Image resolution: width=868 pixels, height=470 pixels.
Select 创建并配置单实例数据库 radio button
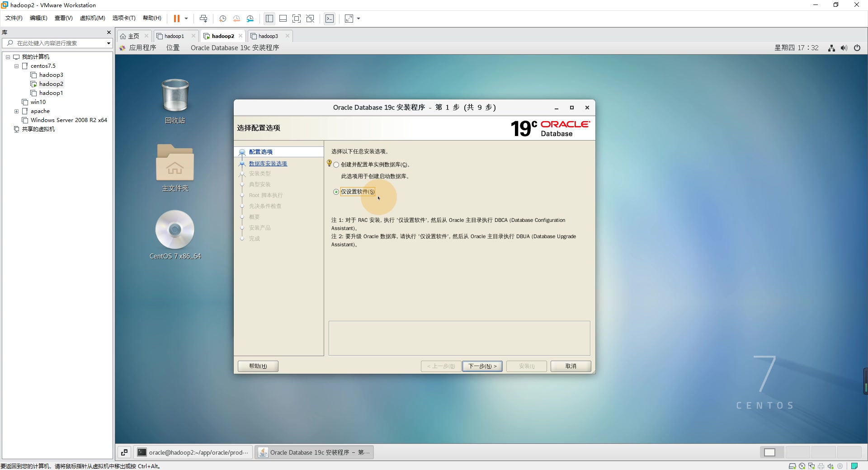pos(336,165)
